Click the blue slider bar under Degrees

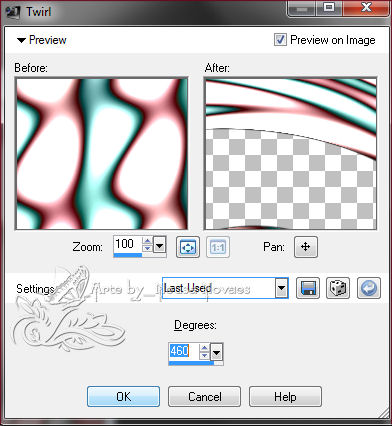click(x=191, y=363)
